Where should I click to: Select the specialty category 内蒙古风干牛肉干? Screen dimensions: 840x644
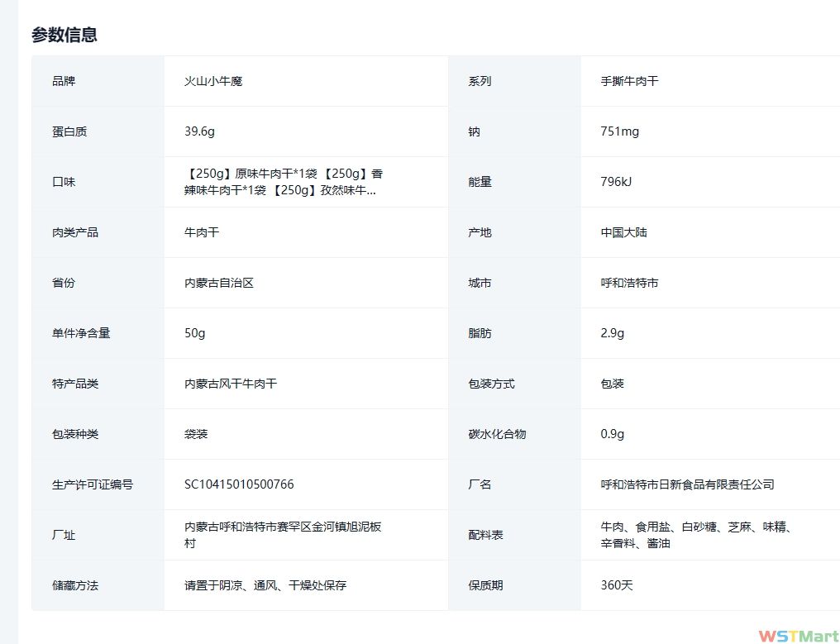coord(230,384)
